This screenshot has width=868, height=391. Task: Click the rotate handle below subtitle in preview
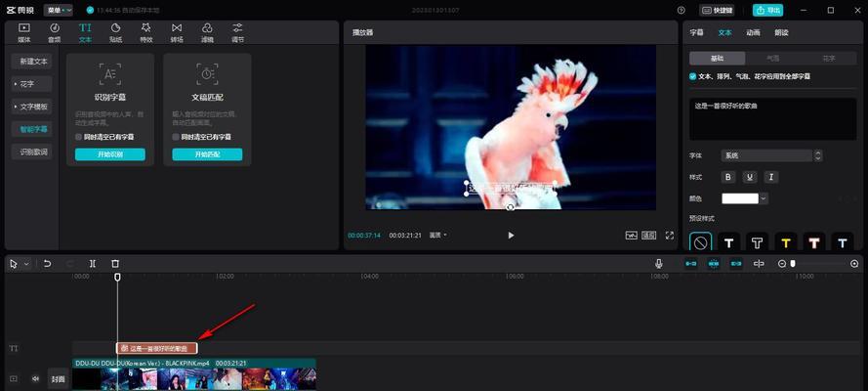pos(511,206)
